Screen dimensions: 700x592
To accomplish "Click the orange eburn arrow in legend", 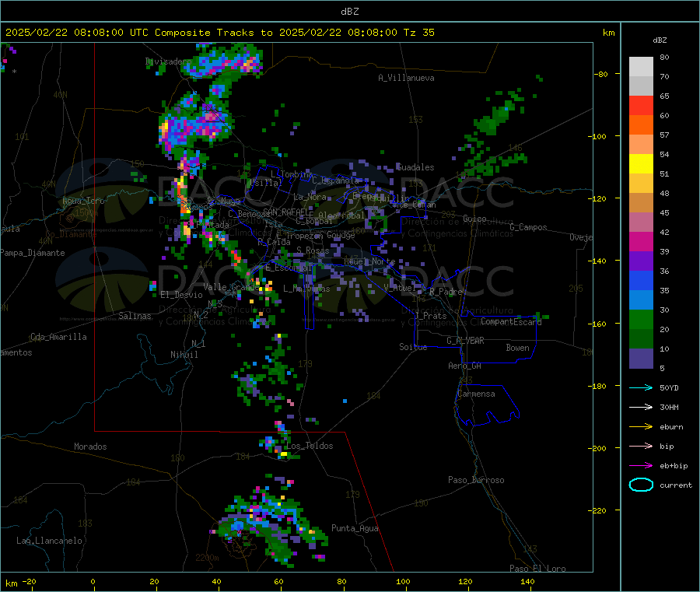I will [x=641, y=427].
